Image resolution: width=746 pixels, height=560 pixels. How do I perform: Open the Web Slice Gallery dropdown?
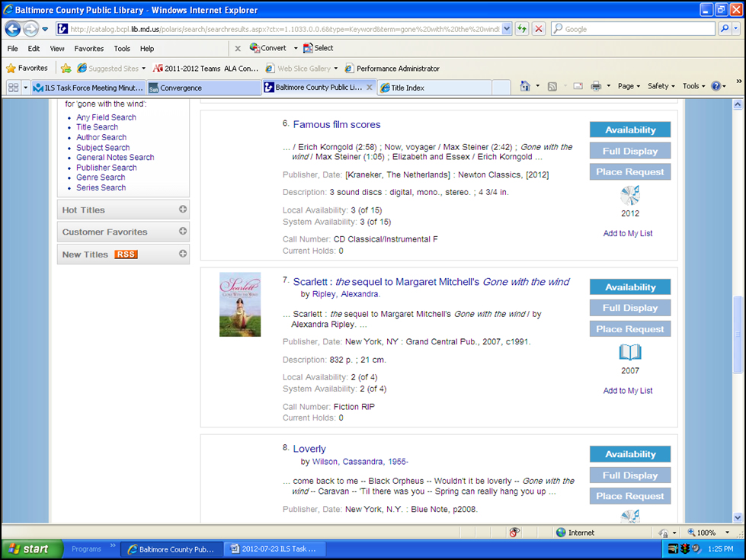click(x=336, y=69)
